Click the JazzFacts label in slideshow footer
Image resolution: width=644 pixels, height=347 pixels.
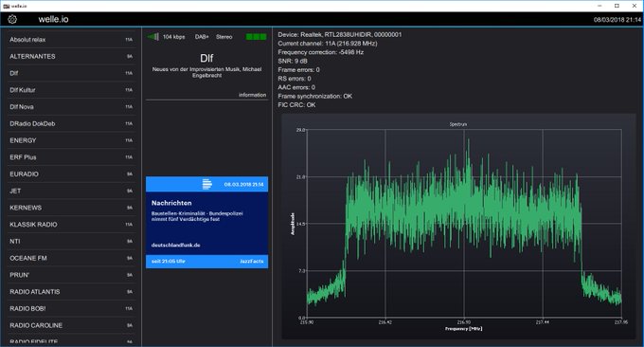click(252, 262)
